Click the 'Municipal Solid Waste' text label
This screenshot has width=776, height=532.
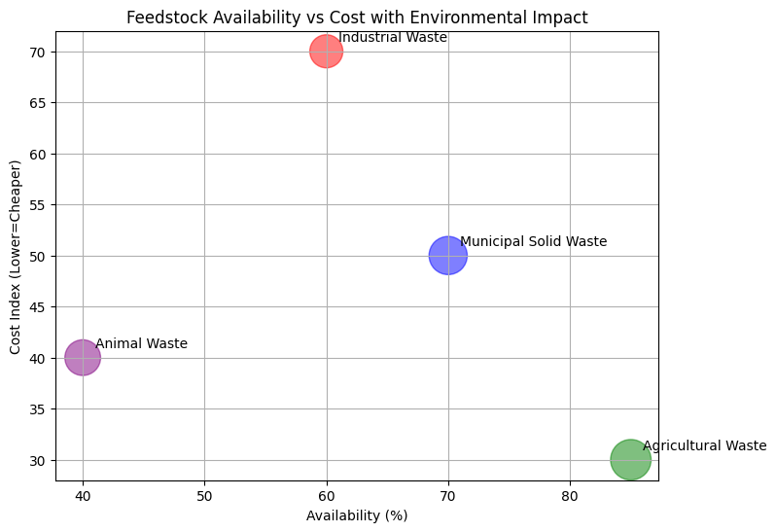coord(533,242)
